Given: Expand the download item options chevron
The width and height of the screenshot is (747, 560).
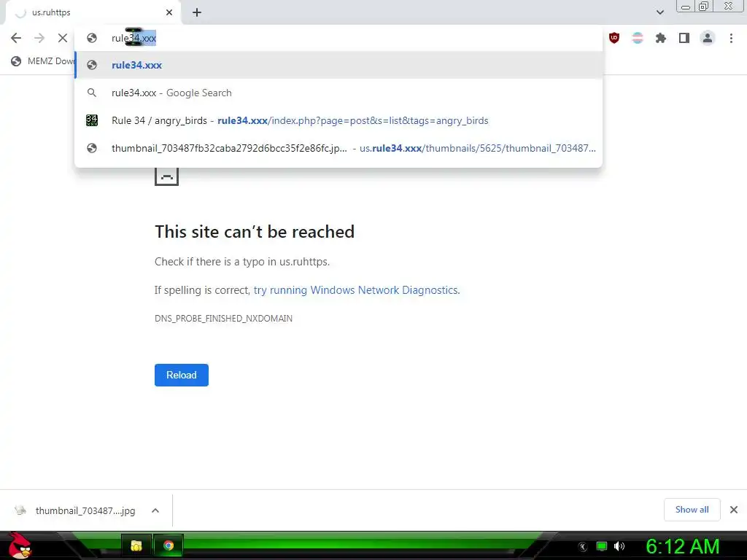Looking at the screenshot, I should (155, 510).
